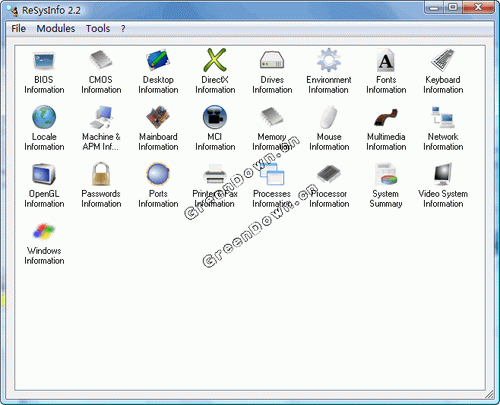Open the Processor Information chip icon
Image resolution: width=500 pixels, height=405 pixels.
pyautogui.click(x=329, y=174)
